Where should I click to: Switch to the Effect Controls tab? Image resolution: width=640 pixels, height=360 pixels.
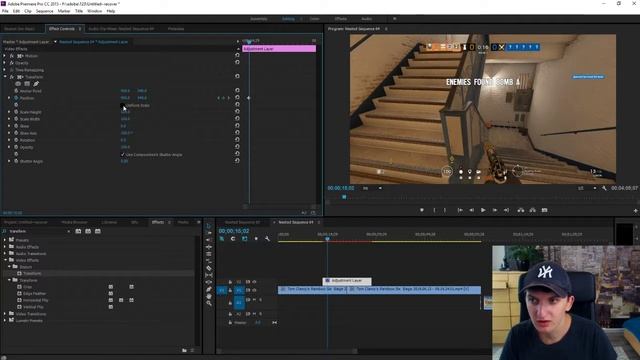coord(62,29)
